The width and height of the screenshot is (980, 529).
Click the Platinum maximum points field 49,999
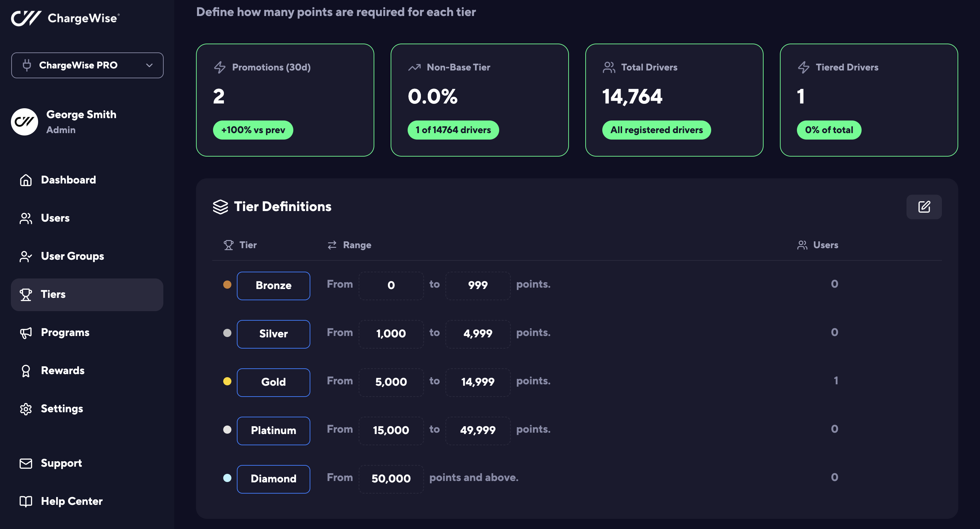pyautogui.click(x=477, y=430)
